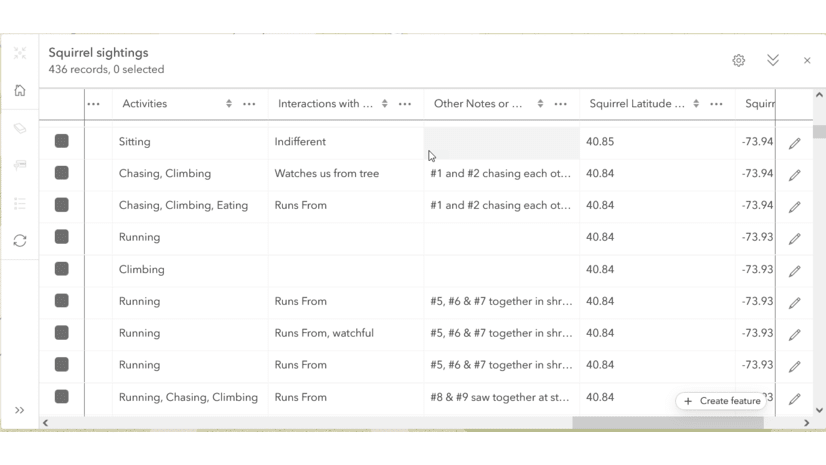Click the refresh icon in sidebar

[20, 241]
